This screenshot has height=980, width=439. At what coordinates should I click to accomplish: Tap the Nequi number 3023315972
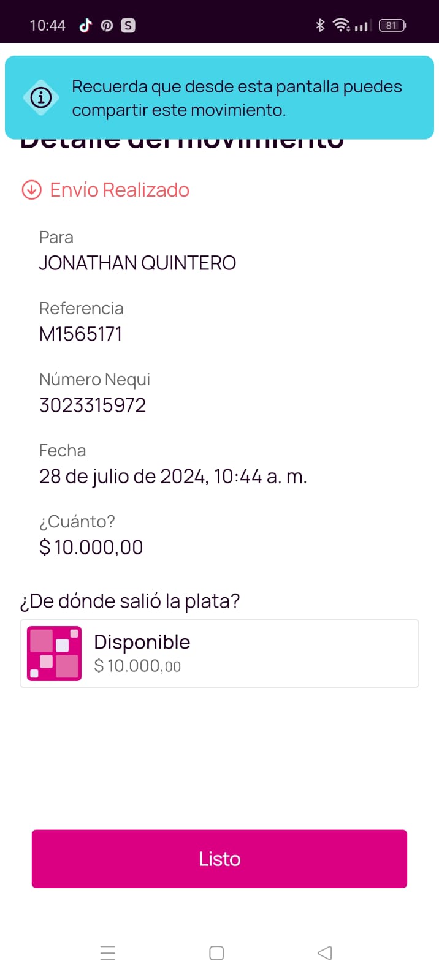pyautogui.click(x=93, y=405)
